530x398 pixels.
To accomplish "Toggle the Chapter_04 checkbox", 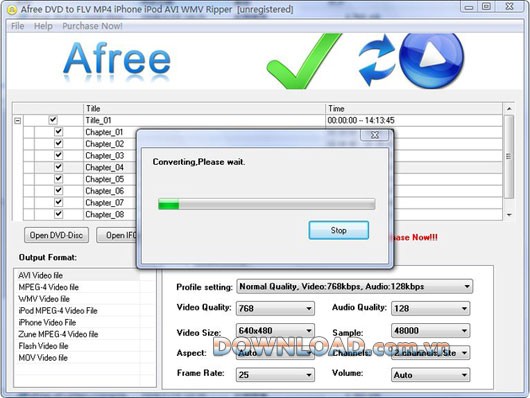I will (58, 167).
